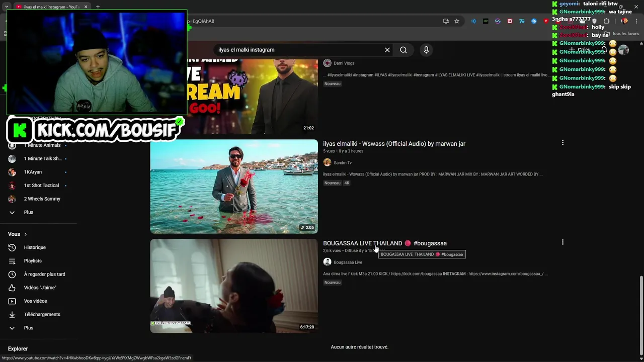Open the Shazam extension icon

coord(534,21)
